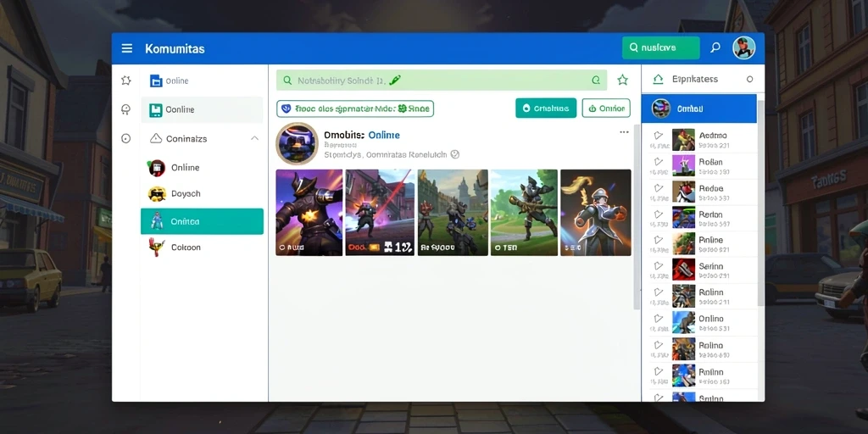Open the user avatar in header
This screenshot has height=434, width=868.
[743, 48]
